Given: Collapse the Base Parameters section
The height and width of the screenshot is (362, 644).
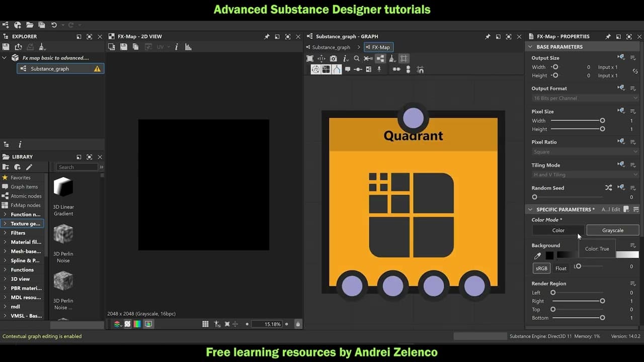Looking at the screenshot, I should coord(530,47).
